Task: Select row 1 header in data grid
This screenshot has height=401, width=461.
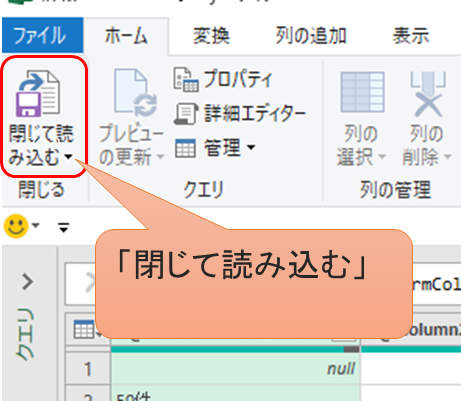Action: point(88,369)
